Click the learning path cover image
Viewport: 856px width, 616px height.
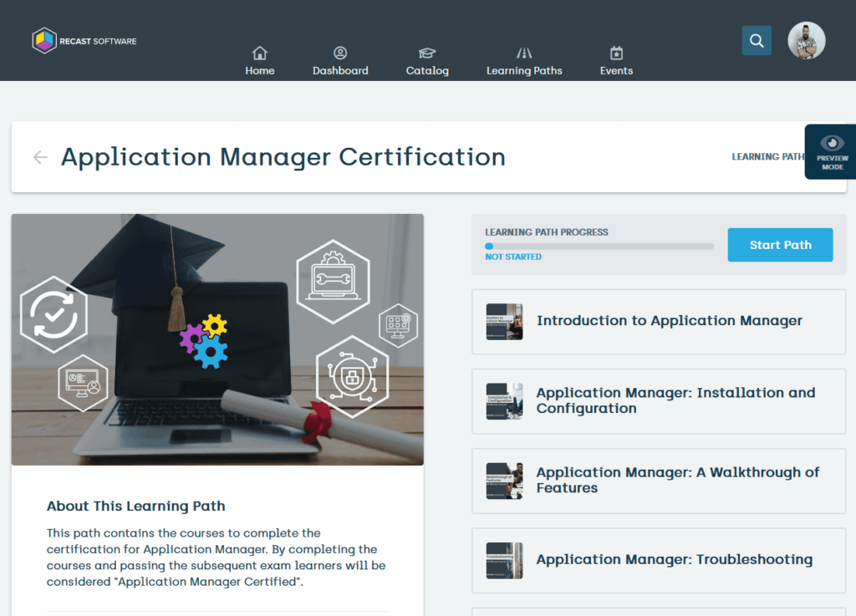click(217, 339)
